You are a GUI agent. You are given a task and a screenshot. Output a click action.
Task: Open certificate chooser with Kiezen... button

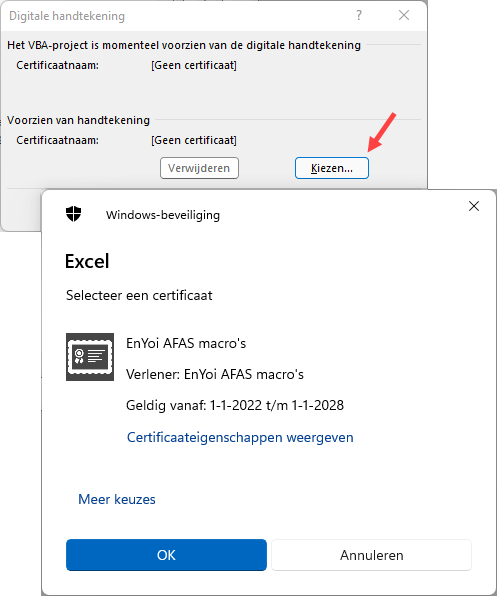pyautogui.click(x=332, y=168)
